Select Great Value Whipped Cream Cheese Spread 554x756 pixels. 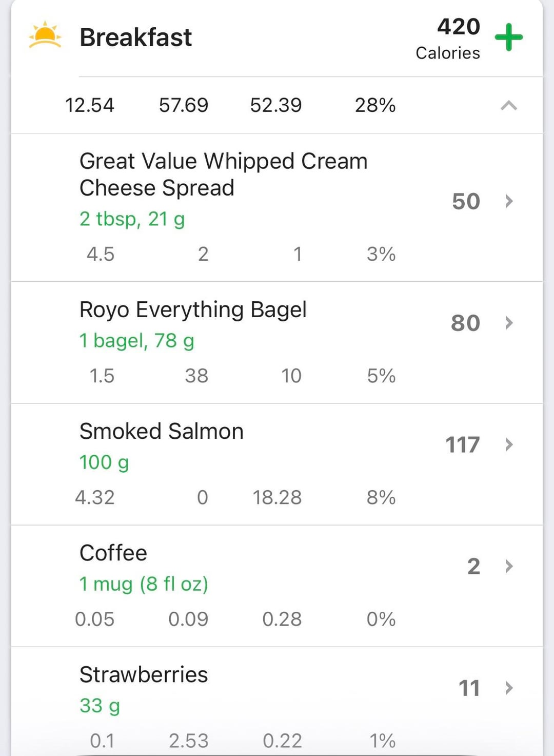pyautogui.click(x=223, y=175)
